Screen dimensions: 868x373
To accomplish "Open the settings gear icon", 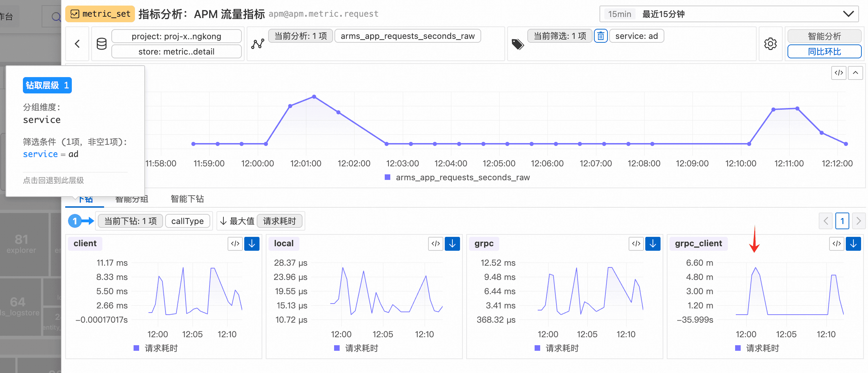I will (771, 44).
